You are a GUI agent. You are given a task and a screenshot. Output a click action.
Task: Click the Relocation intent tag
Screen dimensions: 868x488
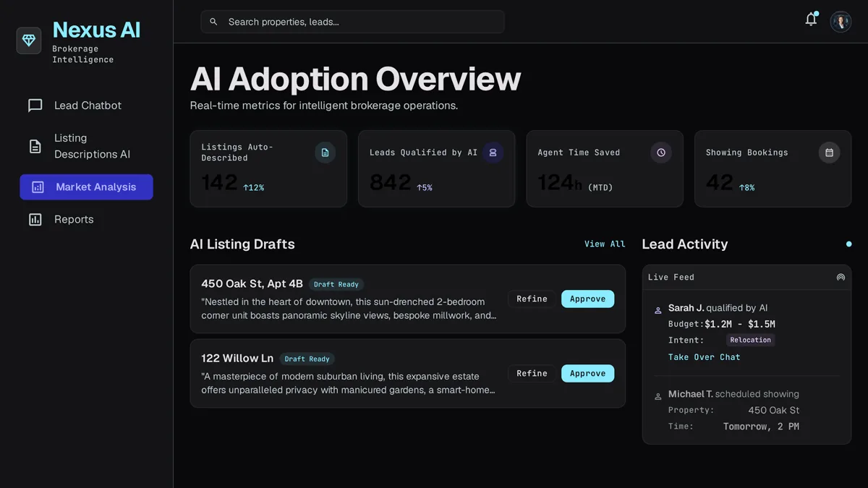pos(750,340)
